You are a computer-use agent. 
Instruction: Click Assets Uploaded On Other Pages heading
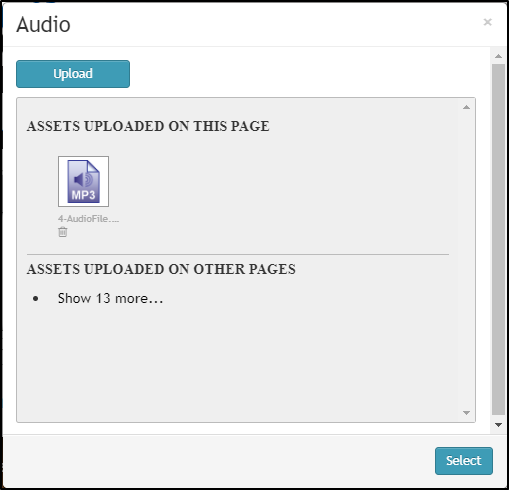(161, 269)
